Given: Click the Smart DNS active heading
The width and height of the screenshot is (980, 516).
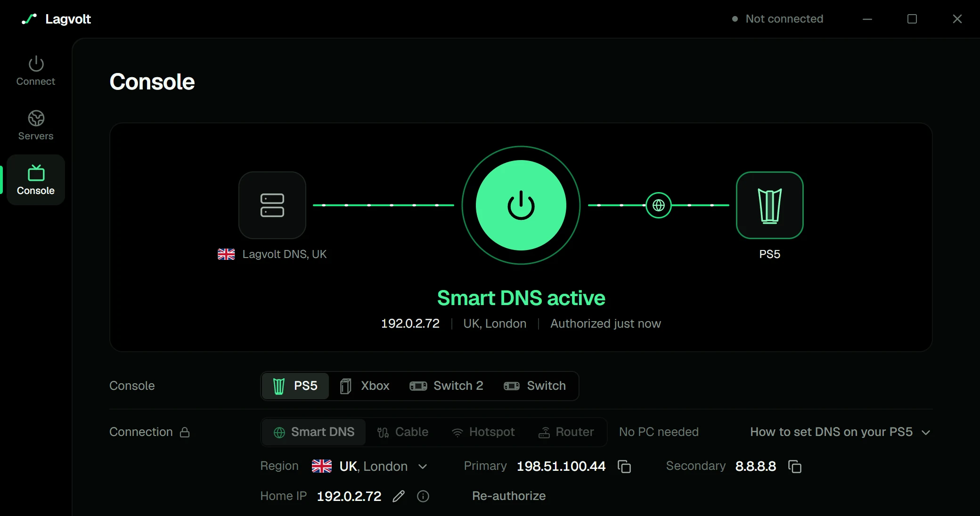Looking at the screenshot, I should point(521,298).
